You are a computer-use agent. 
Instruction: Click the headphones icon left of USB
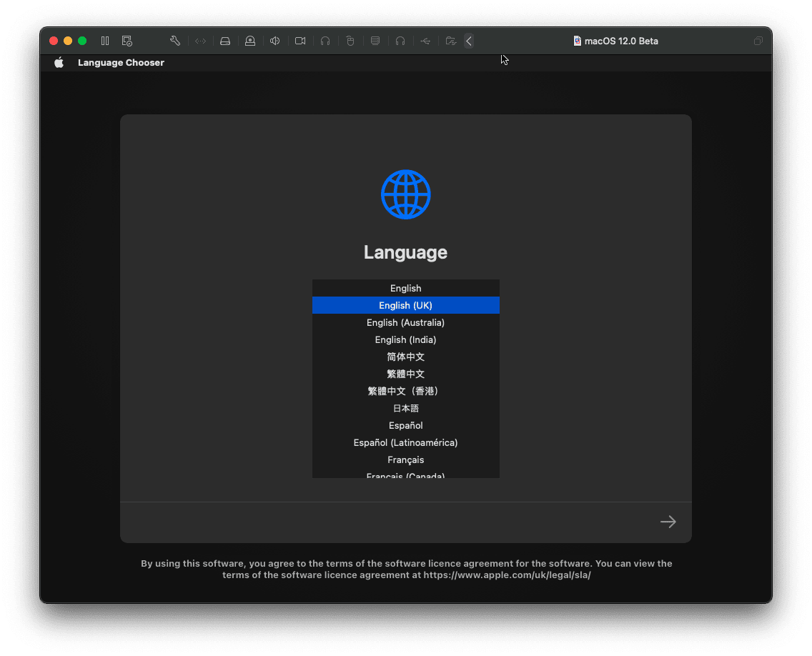tap(400, 41)
